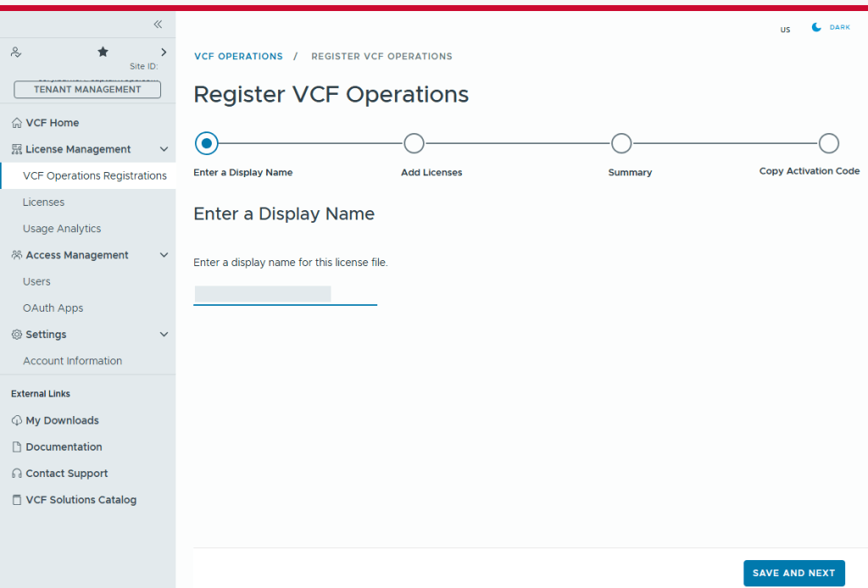
Task: Select the Add Licenses step circle
Action: [414, 144]
